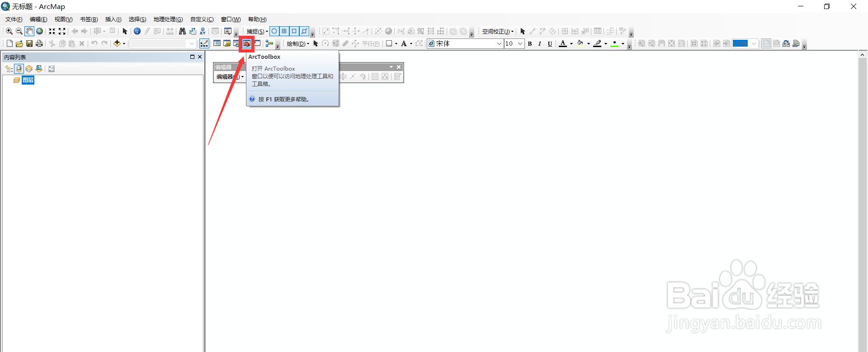Viewport: 868px width, 352px height.
Task: Open the Table of Contents window icon
Action: 217,43
